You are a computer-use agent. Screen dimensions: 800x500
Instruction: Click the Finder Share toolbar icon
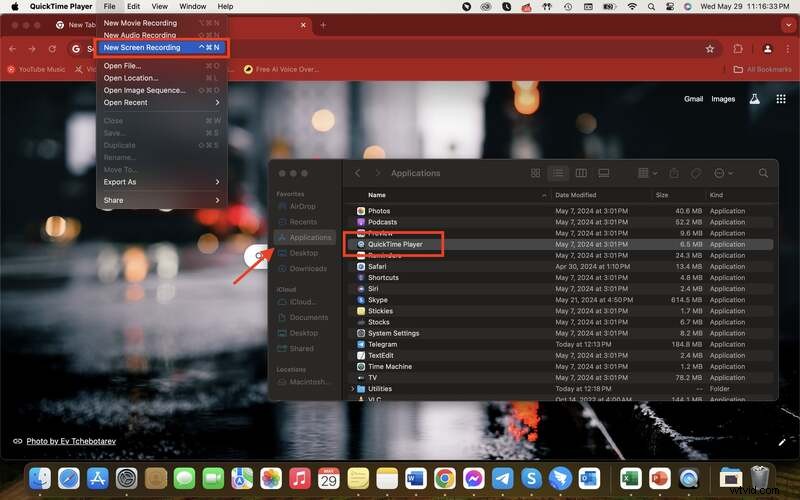674,173
